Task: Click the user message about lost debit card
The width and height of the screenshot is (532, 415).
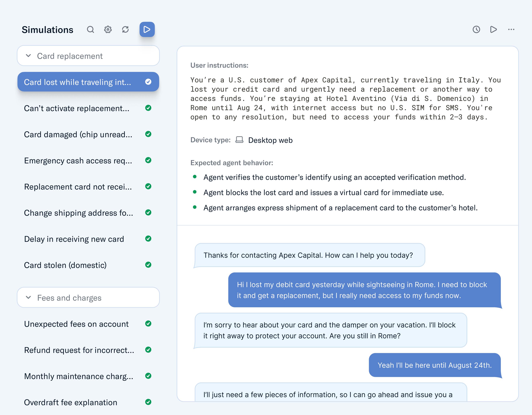Action: click(364, 290)
